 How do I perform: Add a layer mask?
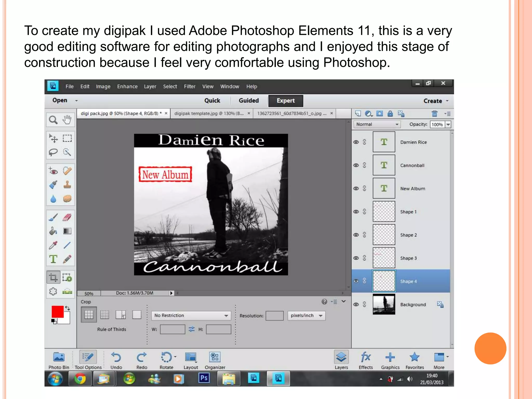click(x=380, y=114)
